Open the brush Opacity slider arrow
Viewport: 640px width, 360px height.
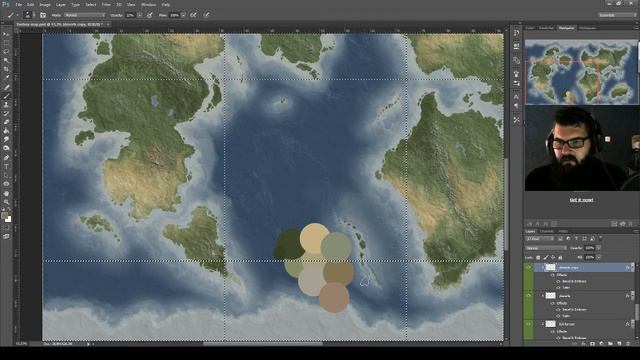click(140, 15)
